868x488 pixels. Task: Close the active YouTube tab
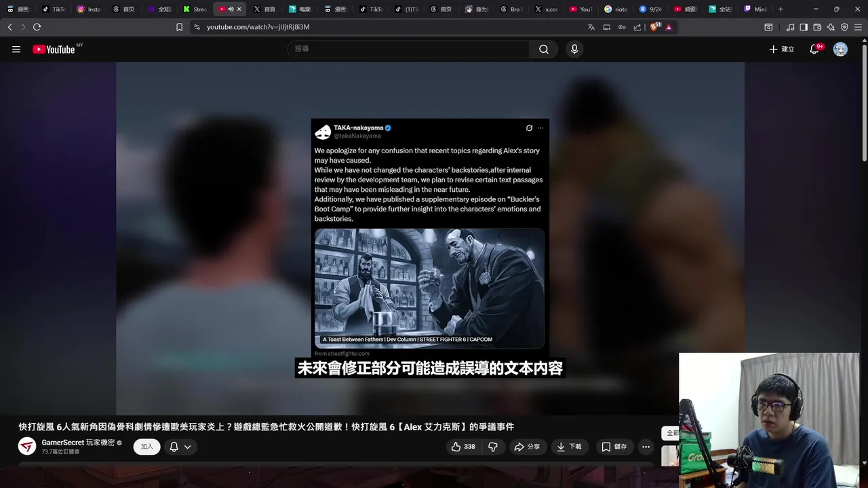pyautogui.click(x=239, y=9)
